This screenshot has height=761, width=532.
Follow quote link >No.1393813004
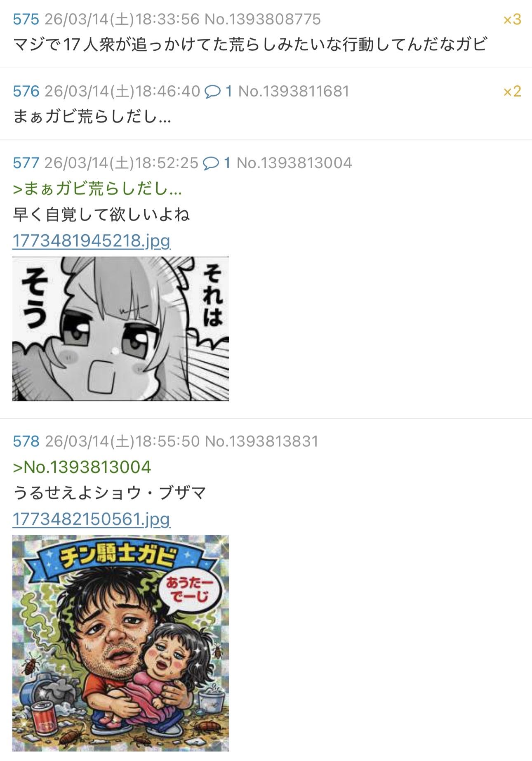click(x=82, y=467)
